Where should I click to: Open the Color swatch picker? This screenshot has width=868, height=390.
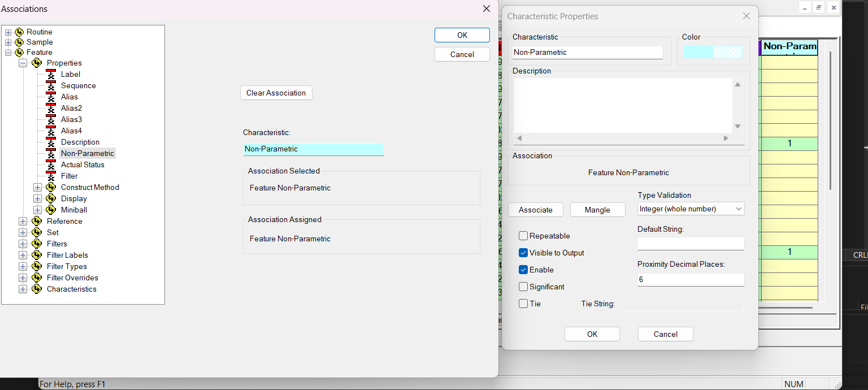click(x=713, y=52)
